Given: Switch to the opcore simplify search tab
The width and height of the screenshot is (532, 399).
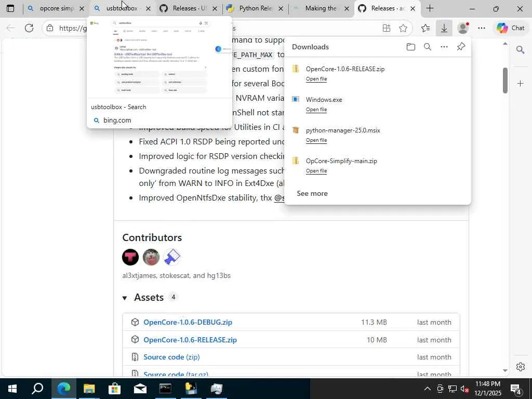Looking at the screenshot, I should [56, 8].
